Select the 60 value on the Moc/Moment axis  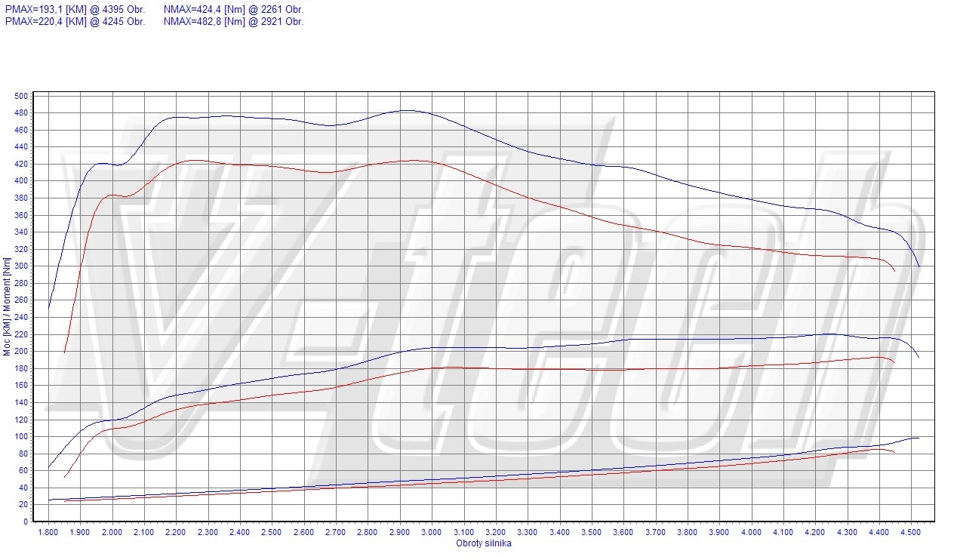pyautogui.click(x=23, y=471)
